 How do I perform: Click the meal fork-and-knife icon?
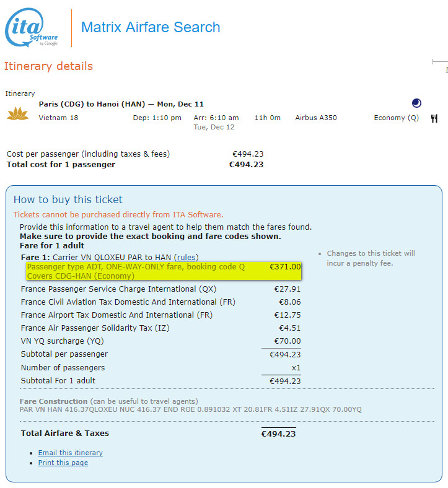coord(434,118)
